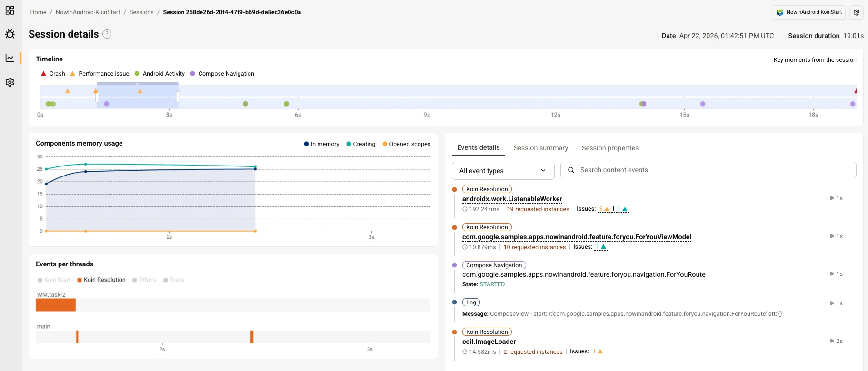
Task: Toggle the Trace thread legend filter
Action: 174,280
